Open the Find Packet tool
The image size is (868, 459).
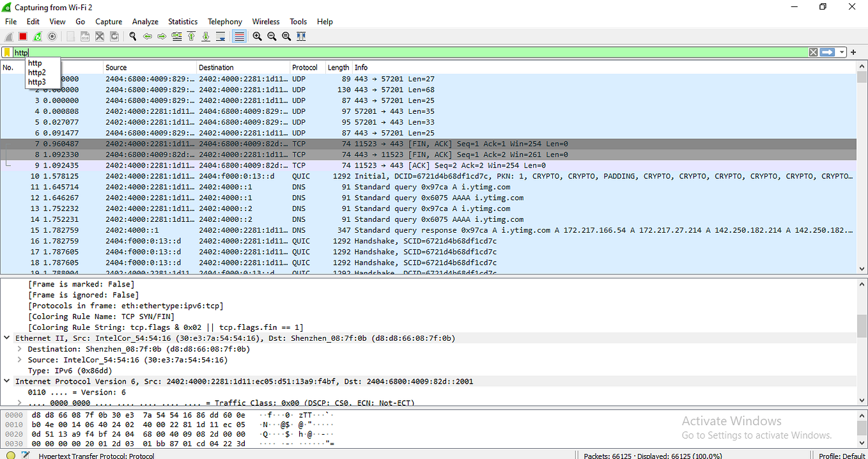[132, 36]
